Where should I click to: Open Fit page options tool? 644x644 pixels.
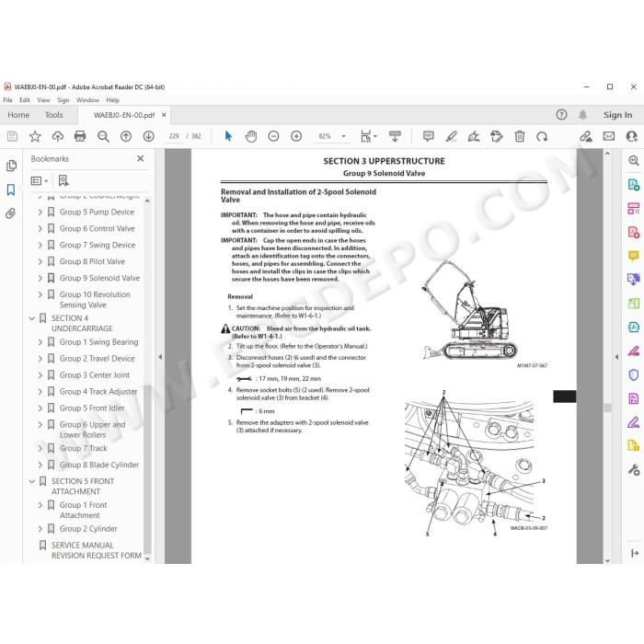click(x=368, y=136)
